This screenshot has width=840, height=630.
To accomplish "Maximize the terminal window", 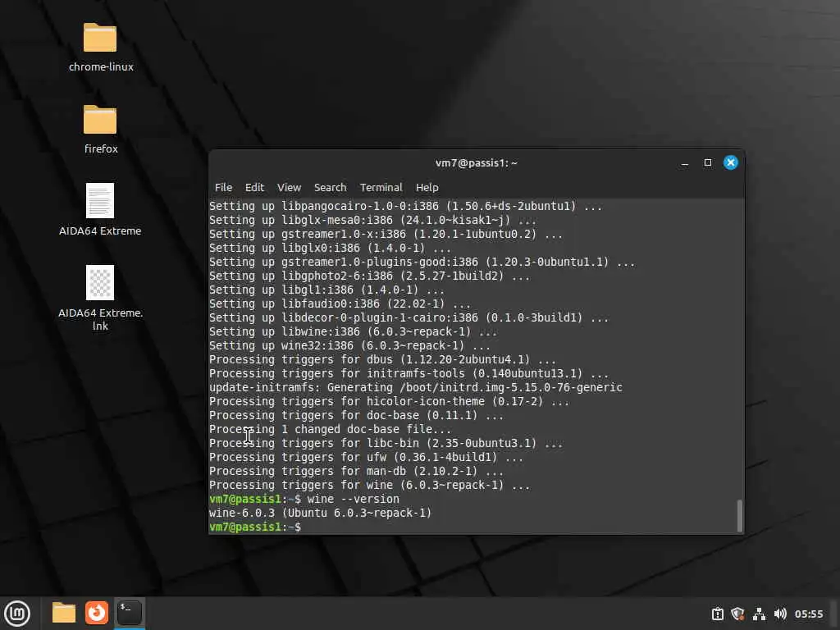I will coord(708,162).
